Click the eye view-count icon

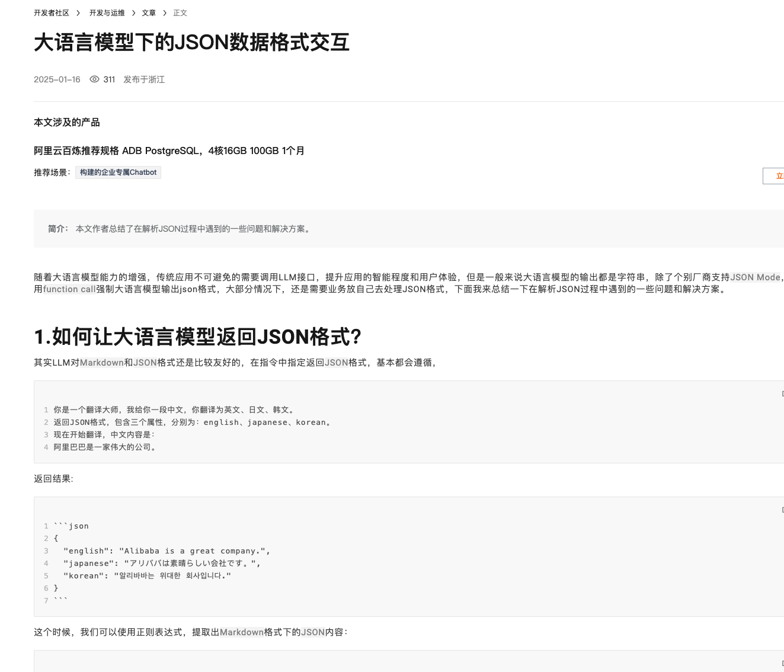coord(94,79)
